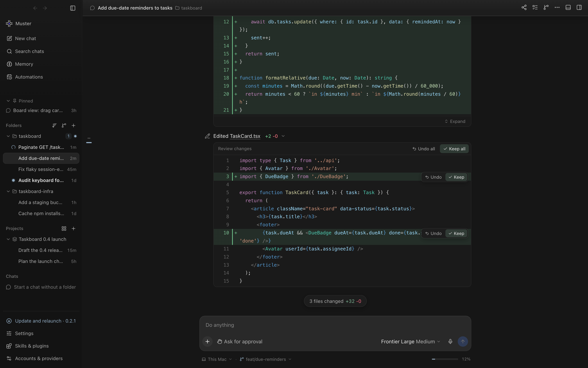Go forward with the right arrow

tap(45, 8)
